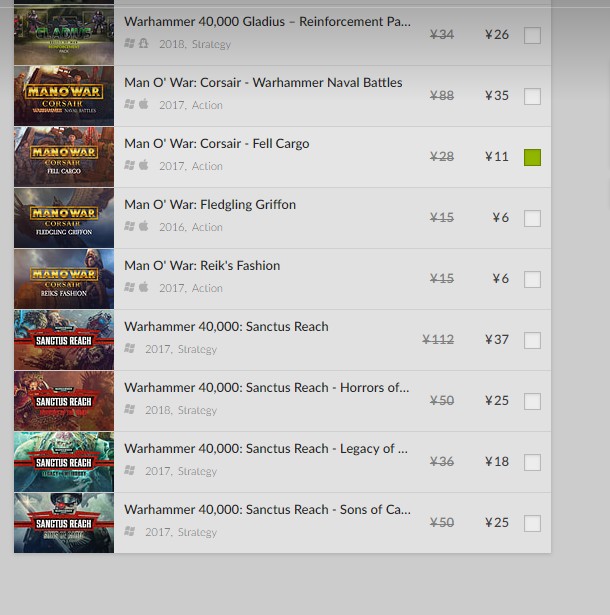Screen dimensions: 610x615
Task: Click discounted price ¥35 for Naval Battles
Action: point(497,96)
